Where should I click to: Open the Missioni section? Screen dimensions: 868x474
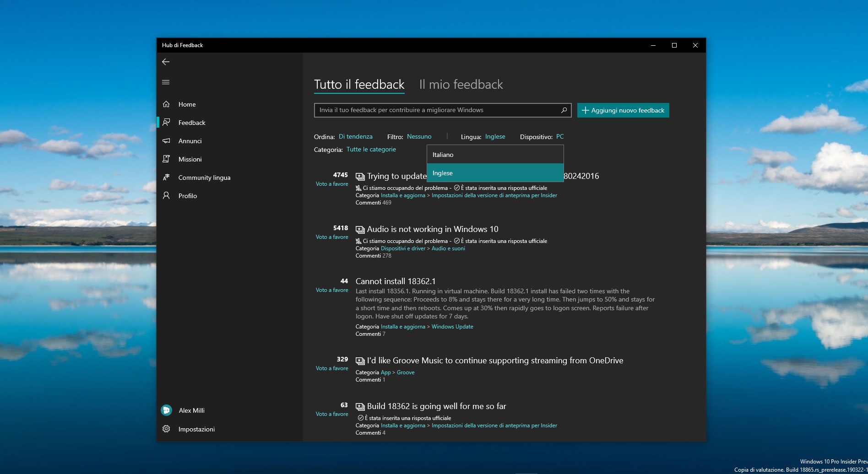230,159
